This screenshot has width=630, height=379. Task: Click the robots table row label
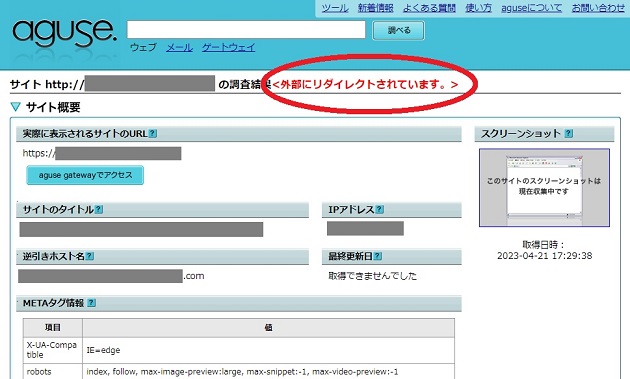tap(39, 372)
